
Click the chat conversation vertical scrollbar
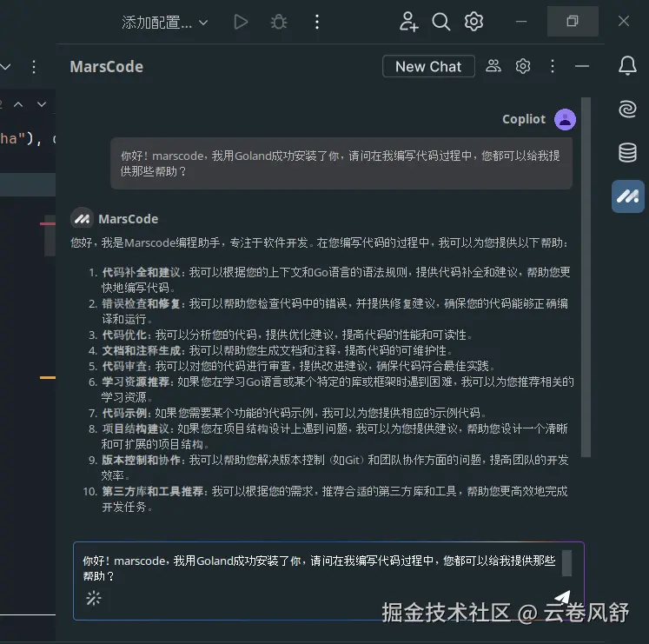tap(586, 277)
